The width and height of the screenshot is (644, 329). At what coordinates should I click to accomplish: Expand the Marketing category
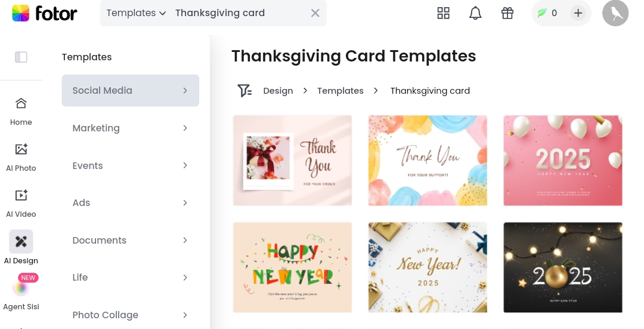coord(130,128)
